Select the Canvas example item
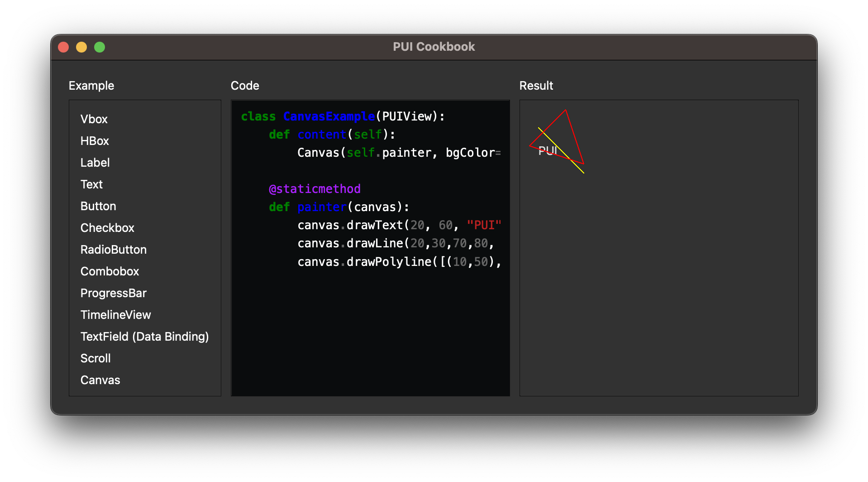The height and width of the screenshot is (482, 868). (x=100, y=380)
